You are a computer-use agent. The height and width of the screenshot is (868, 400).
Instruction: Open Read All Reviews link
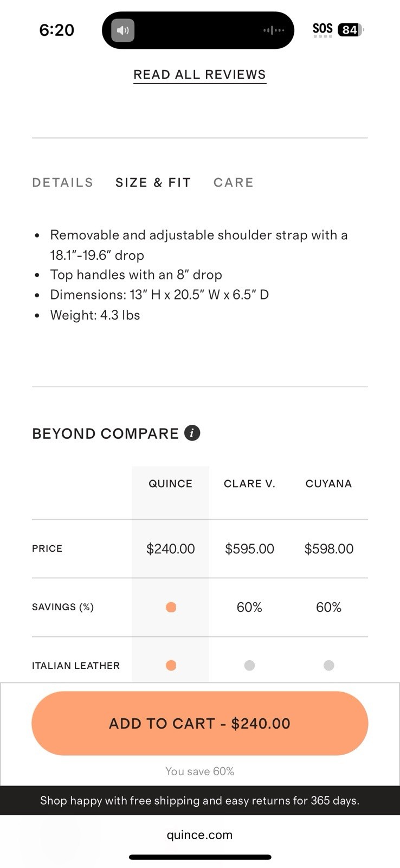(x=199, y=75)
